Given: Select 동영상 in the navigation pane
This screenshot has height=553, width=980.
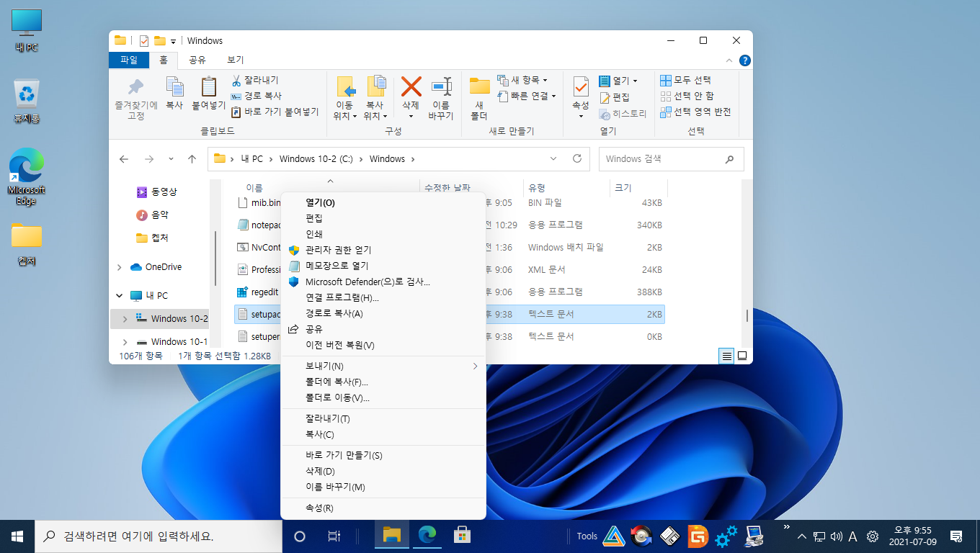Looking at the screenshot, I should pyautogui.click(x=157, y=192).
